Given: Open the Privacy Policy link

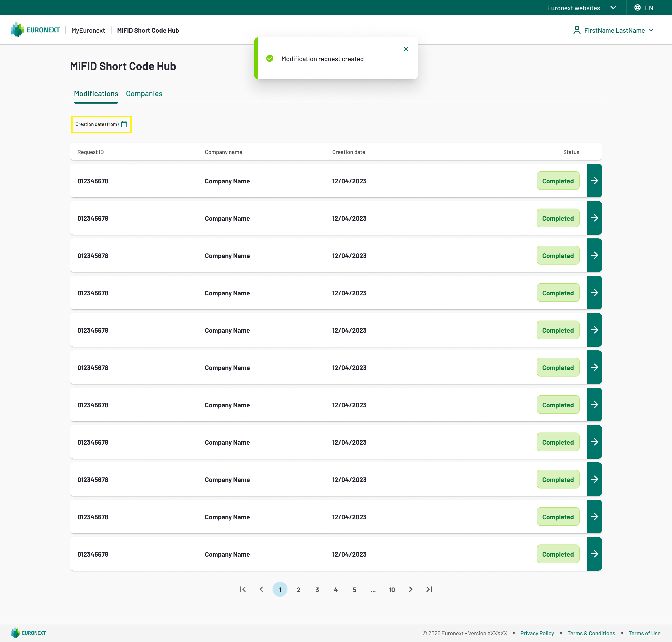Looking at the screenshot, I should point(537,633).
